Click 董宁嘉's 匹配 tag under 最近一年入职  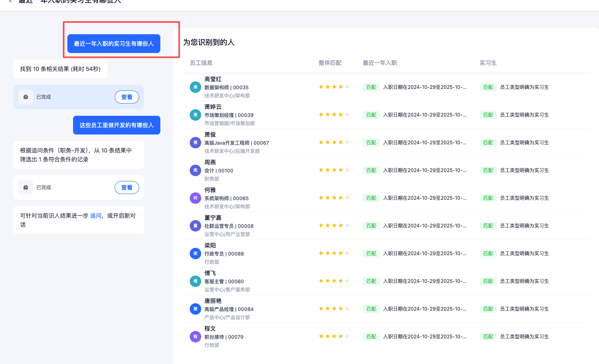[x=371, y=226]
